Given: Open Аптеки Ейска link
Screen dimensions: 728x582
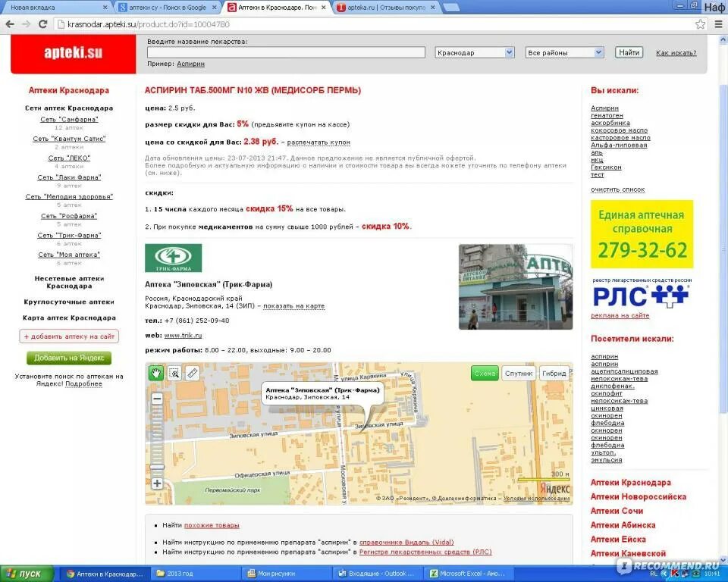Looking at the screenshot, I should pos(618,540).
